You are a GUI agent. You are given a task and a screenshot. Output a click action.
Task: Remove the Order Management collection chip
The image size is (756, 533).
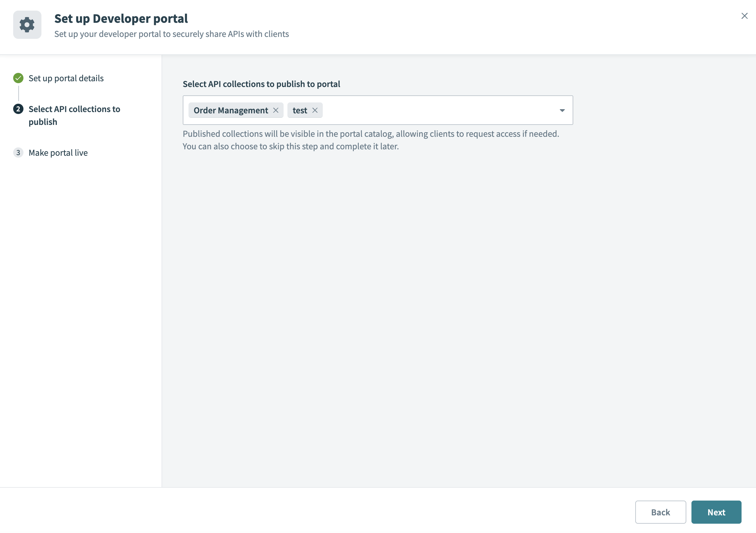click(x=276, y=110)
